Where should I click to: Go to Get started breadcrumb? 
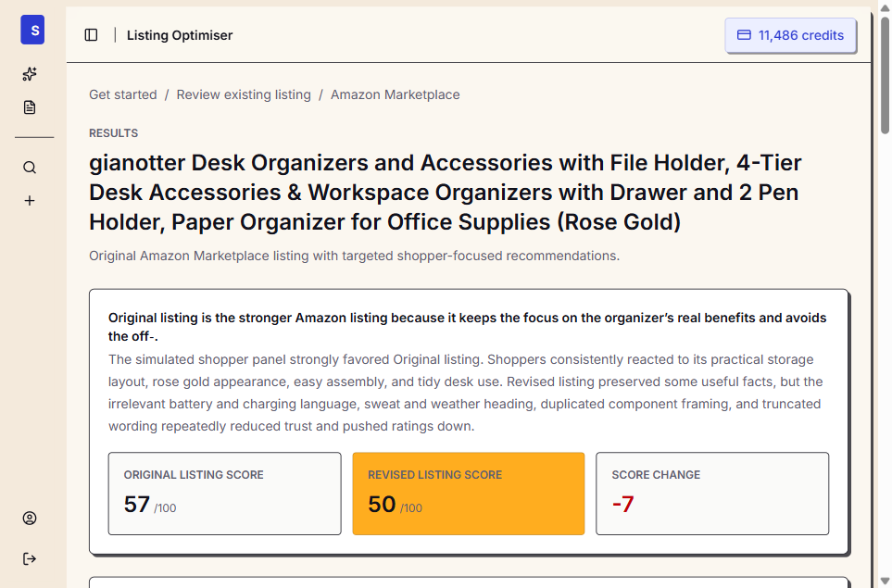click(x=123, y=95)
